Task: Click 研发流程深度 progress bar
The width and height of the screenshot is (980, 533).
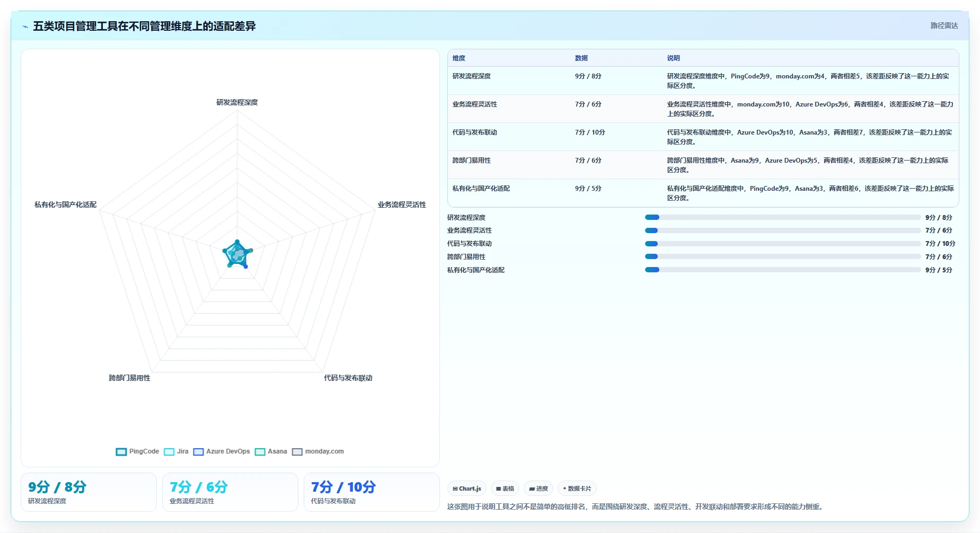Action: [782, 217]
